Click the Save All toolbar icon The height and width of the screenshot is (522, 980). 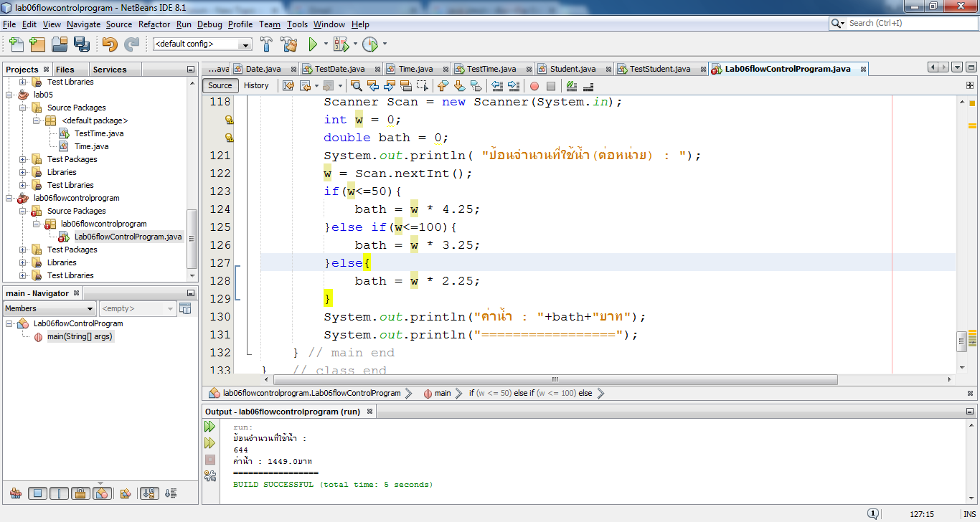point(81,44)
